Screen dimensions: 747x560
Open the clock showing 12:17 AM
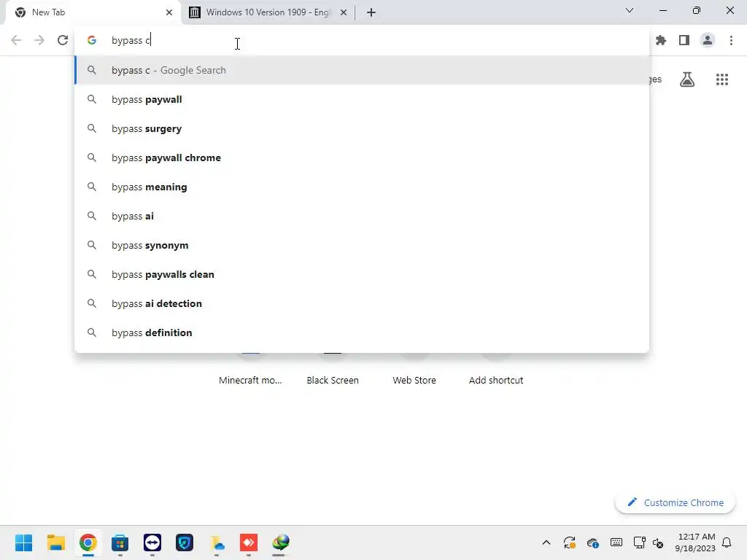tap(695, 542)
